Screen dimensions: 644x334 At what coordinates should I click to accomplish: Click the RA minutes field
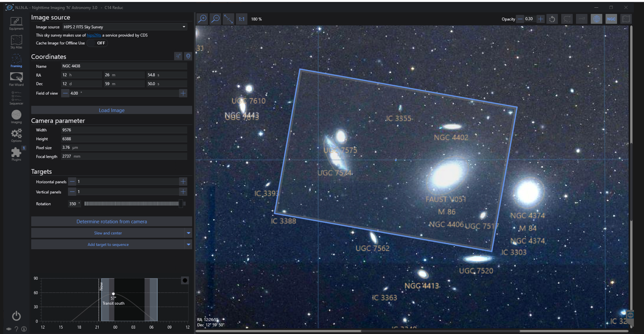[x=124, y=75]
